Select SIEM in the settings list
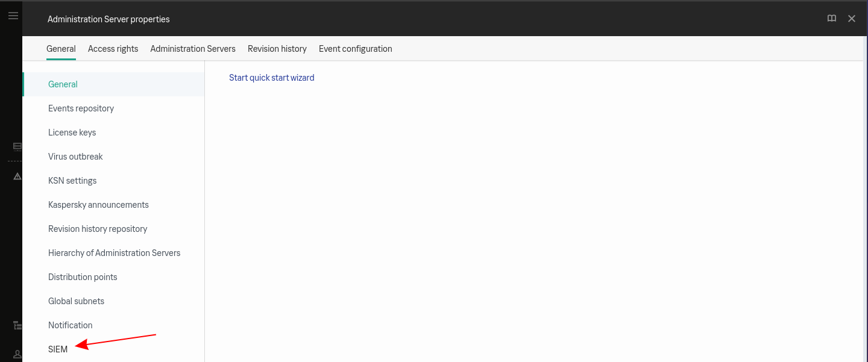Screen dimensions: 868x362 58,349
